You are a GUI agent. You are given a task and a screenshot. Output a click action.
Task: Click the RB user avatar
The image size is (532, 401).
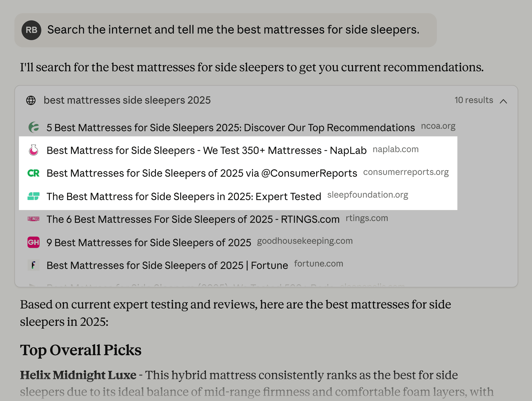pos(31,30)
